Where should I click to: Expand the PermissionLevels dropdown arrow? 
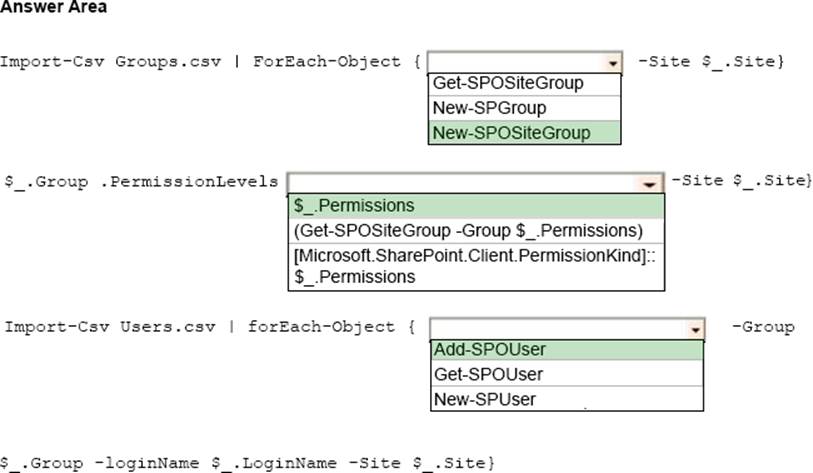[650, 183]
